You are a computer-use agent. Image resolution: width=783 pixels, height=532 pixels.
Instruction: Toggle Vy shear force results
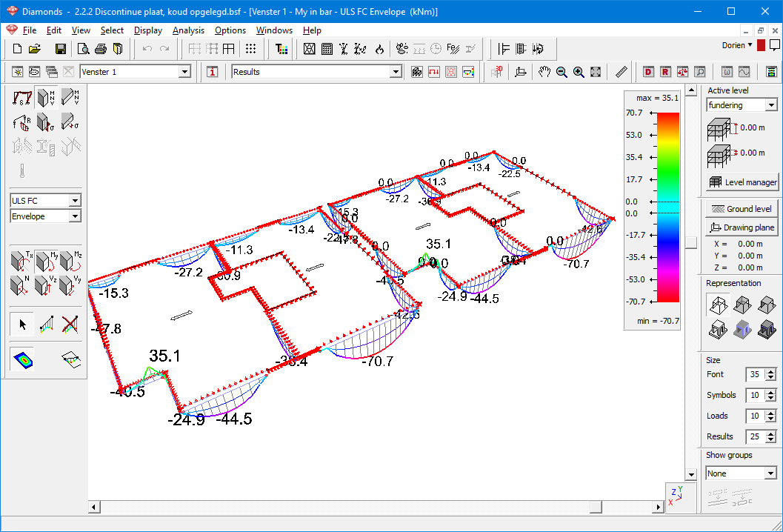pyautogui.click(x=70, y=285)
